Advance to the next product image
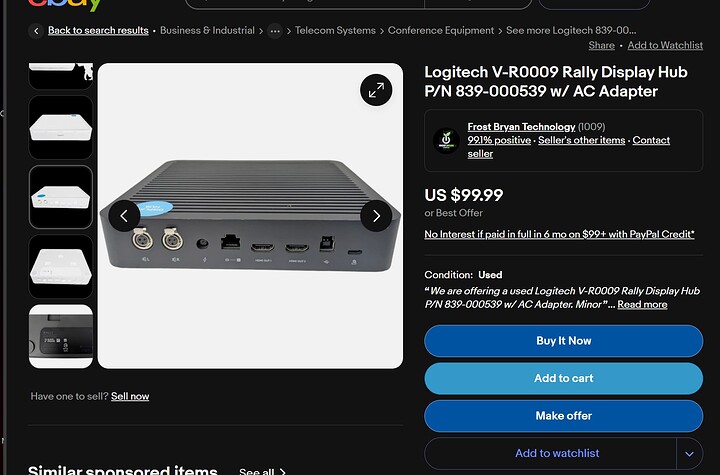The height and width of the screenshot is (475, 720). coord(376,215)
